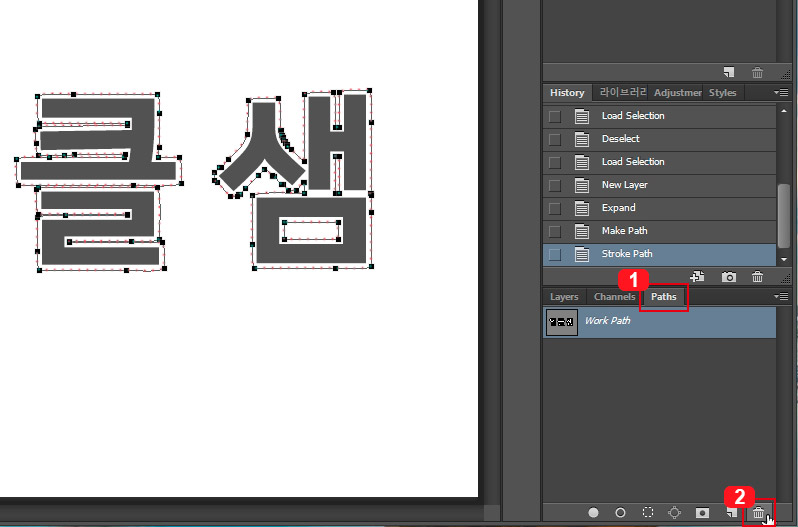Screen dimensions: 798x527
Task: Switch to the Layers tab
Action: (x=564, y=297)
